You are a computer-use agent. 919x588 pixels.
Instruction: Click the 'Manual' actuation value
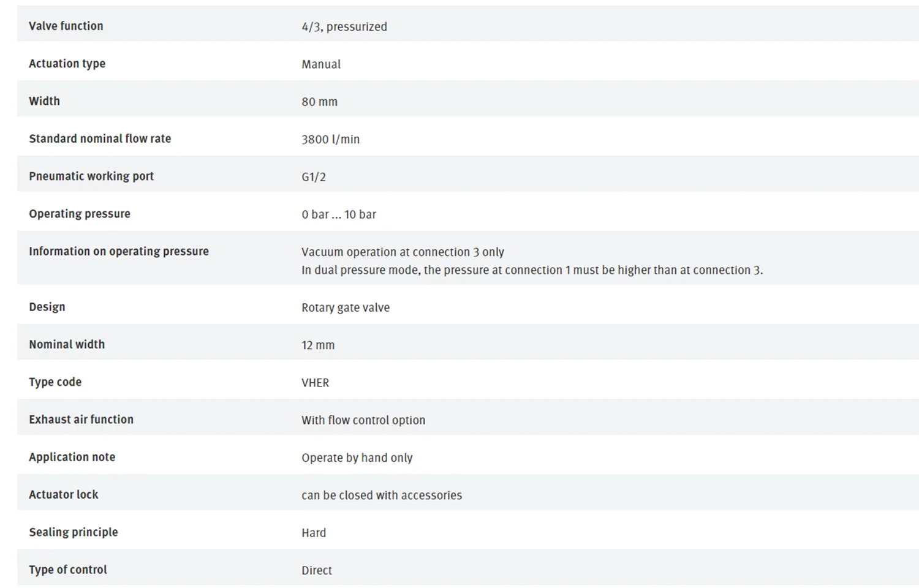click(321, 64)
